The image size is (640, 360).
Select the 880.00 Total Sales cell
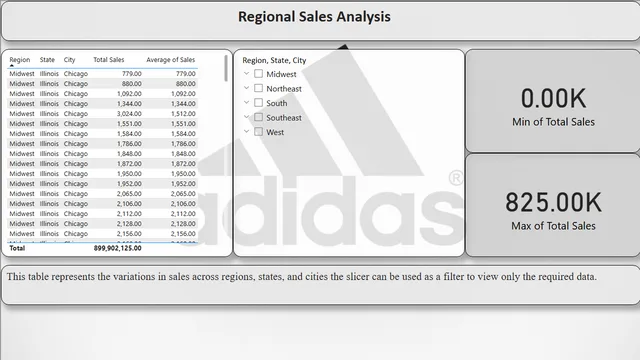pyautogui.click(x=132, y=84)
